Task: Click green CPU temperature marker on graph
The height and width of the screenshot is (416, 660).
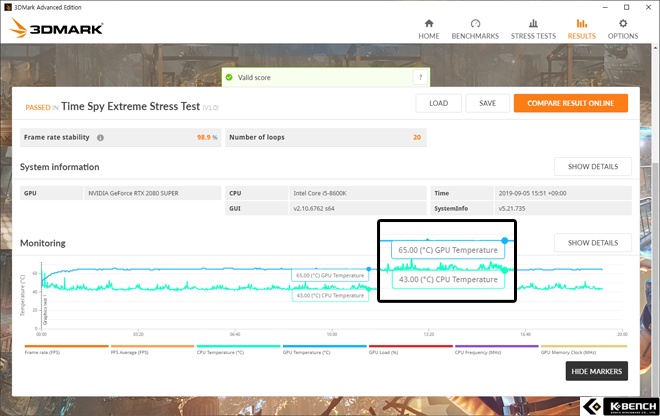Action: click(369, 289)
